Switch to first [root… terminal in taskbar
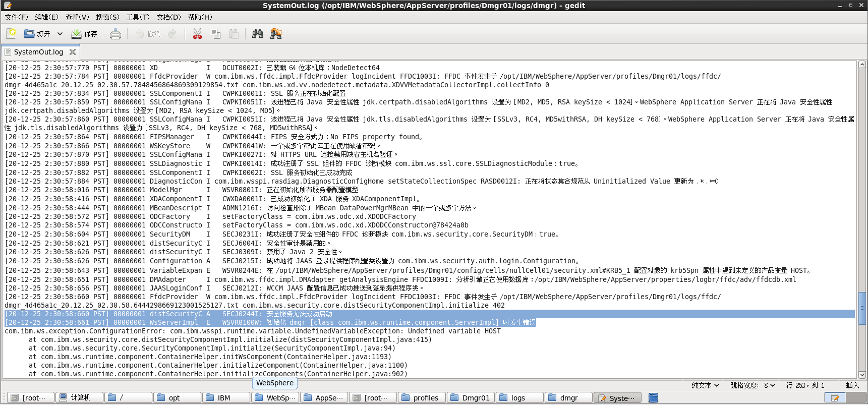868x405 pixels. [30, 398]
